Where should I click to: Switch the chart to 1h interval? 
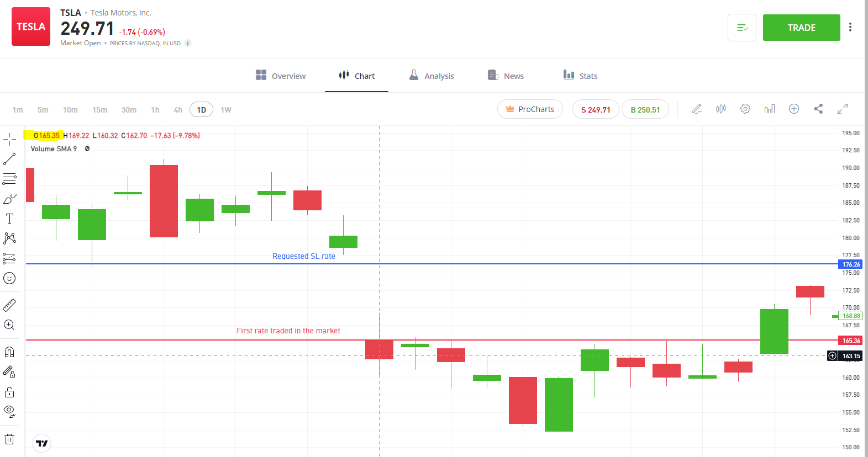[155, 110]
